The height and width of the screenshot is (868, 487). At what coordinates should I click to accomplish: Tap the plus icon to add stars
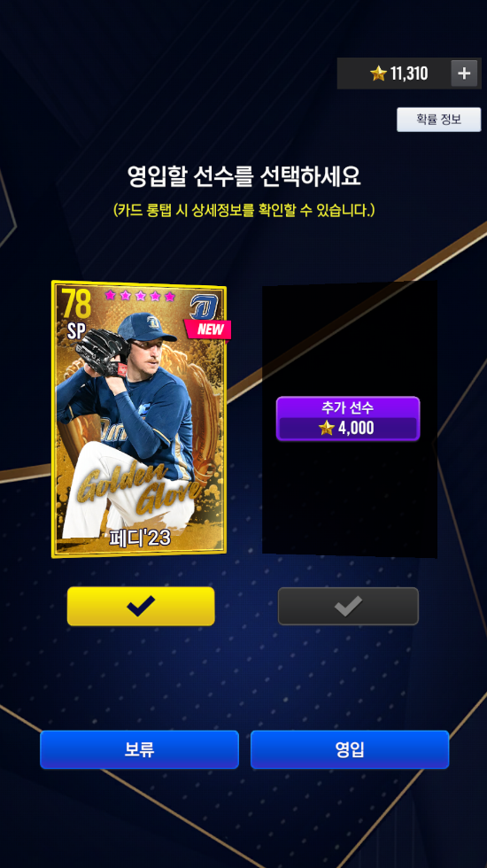pos(464,73)
